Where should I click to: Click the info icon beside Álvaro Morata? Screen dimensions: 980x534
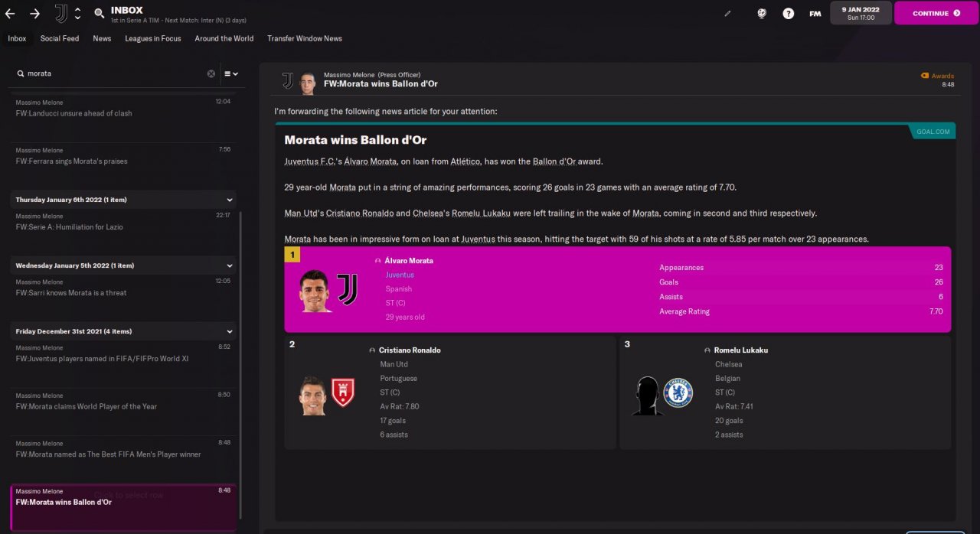point(378,261)
